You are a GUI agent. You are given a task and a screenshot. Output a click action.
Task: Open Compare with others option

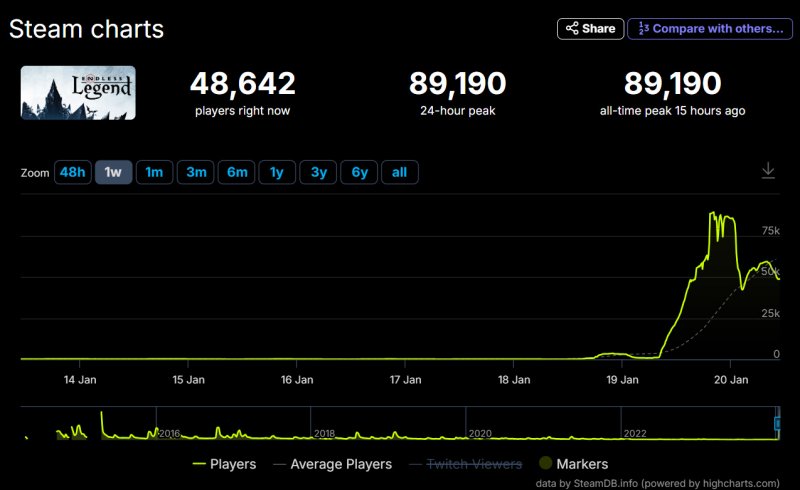(709, 29)
